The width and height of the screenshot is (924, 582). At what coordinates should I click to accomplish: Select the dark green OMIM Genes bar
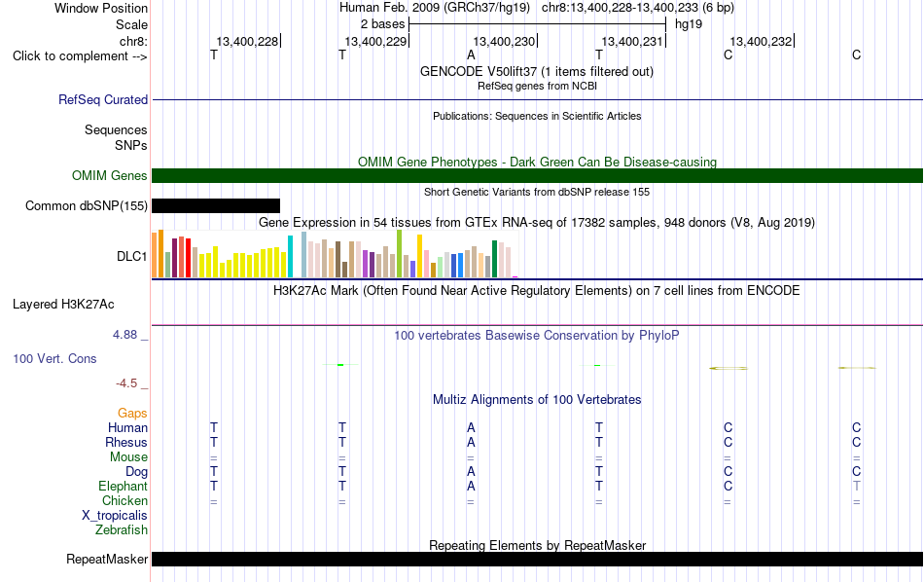[x=537, y=176]
